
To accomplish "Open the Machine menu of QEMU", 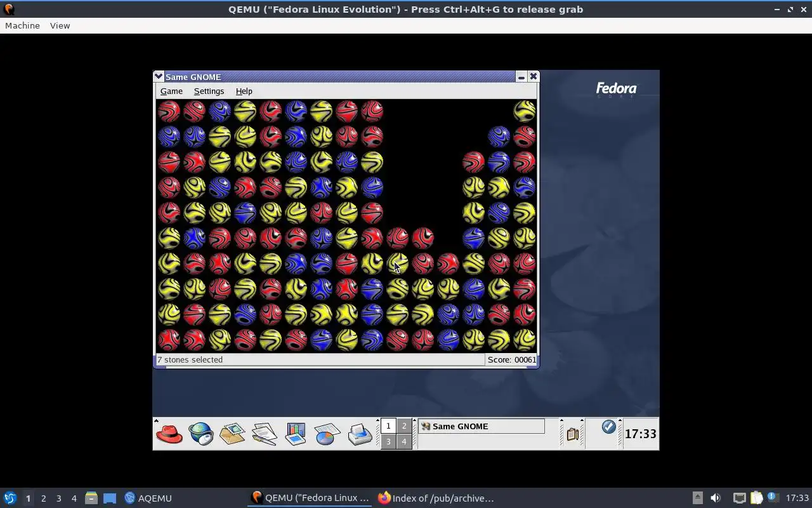I will point(22,25).
